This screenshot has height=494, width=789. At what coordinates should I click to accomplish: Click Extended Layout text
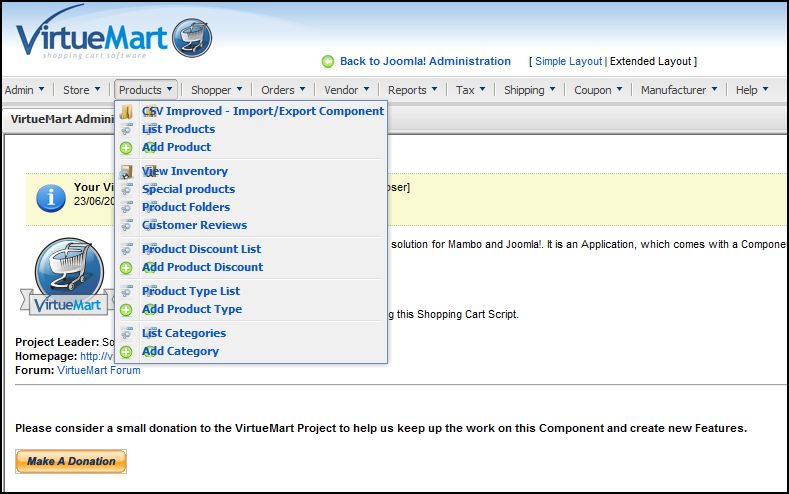651,61
